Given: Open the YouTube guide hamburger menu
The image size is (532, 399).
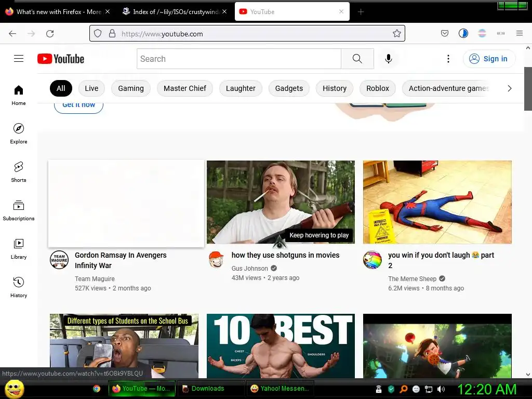Looking at the screenshot, I should click(x=19, y=59).
